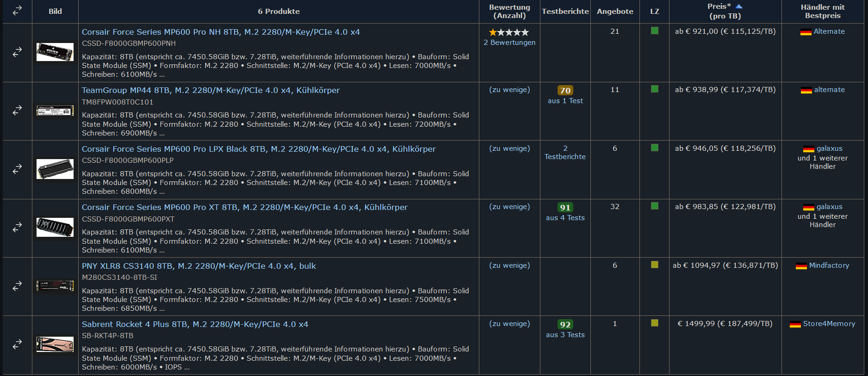Screen dimensions: 868x376
Task: Visit alternate merchant for TeamGroup MP44
Action: coord(829,90)
